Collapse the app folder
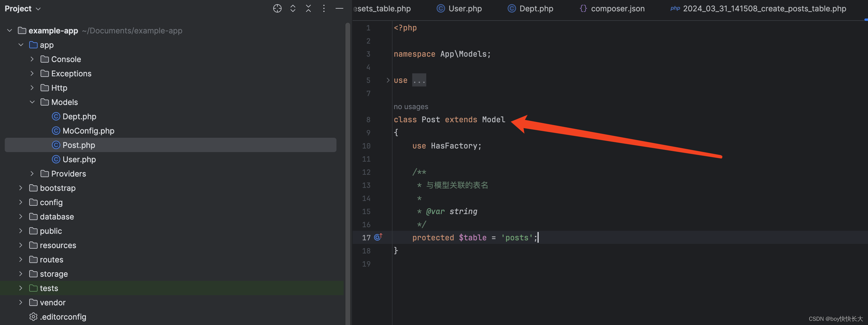The width and height of the screenshot is (868, 325). click(x=21, y=45)
